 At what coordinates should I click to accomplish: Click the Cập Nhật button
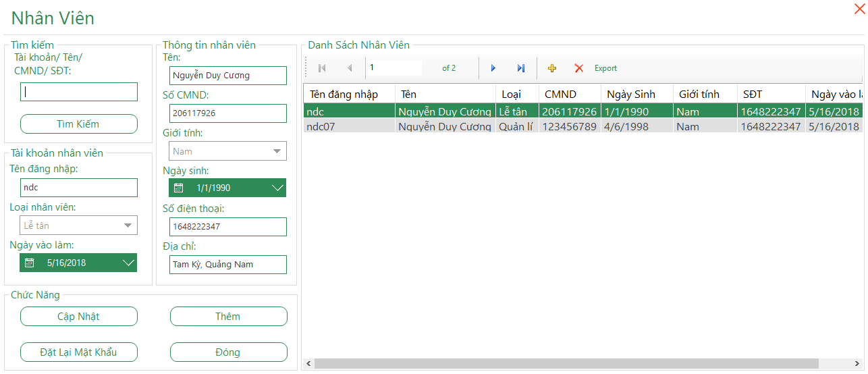pos(79,317)
